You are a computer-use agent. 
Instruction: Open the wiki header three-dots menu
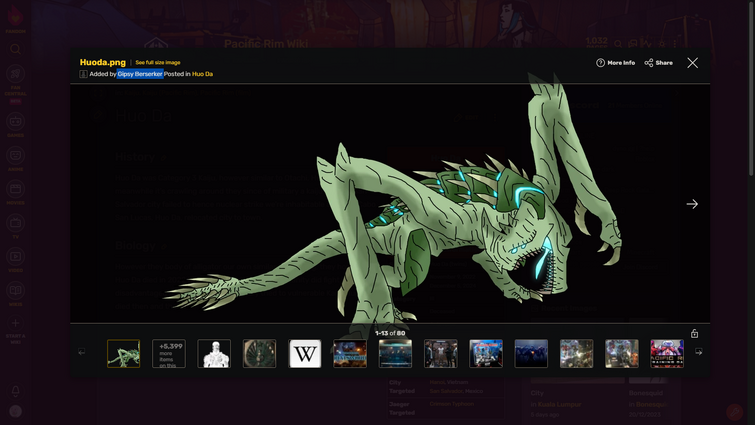(x=675, y=44)
